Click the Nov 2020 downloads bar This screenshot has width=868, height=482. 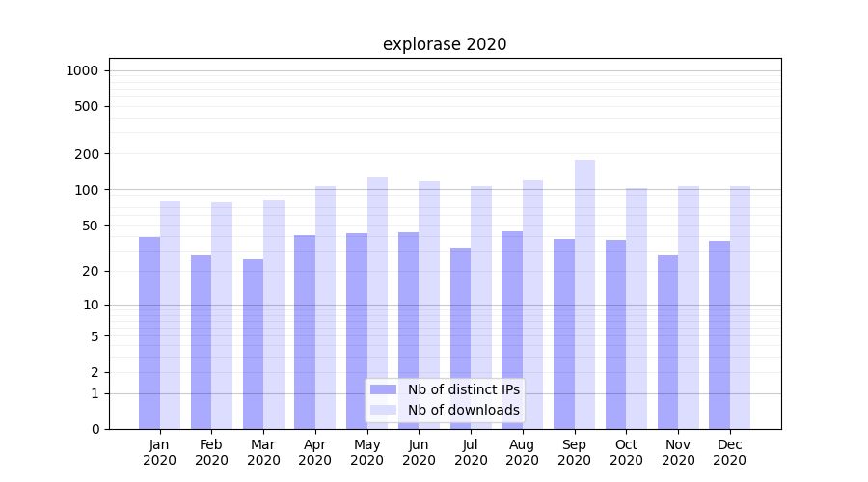(688, 307)
